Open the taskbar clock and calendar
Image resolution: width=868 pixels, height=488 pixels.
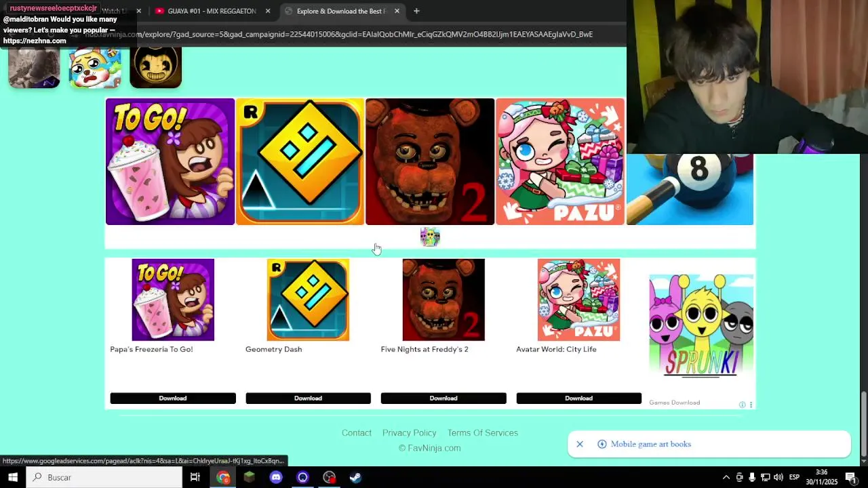point(821,477)
